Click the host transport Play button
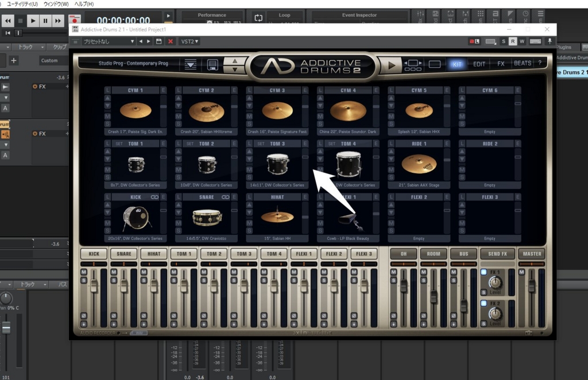The height and width of the screenshot is (380, 588). [x=33, y=21]
